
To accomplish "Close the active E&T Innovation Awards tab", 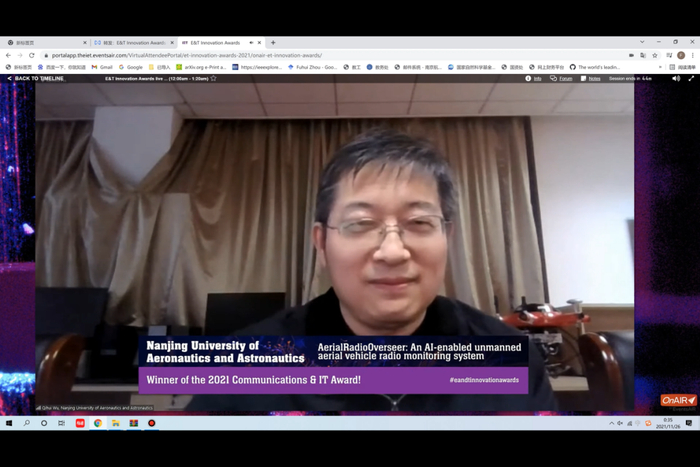I will pos(259,43).
